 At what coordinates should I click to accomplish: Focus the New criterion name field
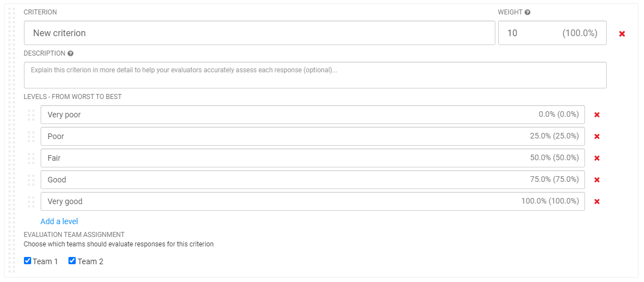[259, 33]
